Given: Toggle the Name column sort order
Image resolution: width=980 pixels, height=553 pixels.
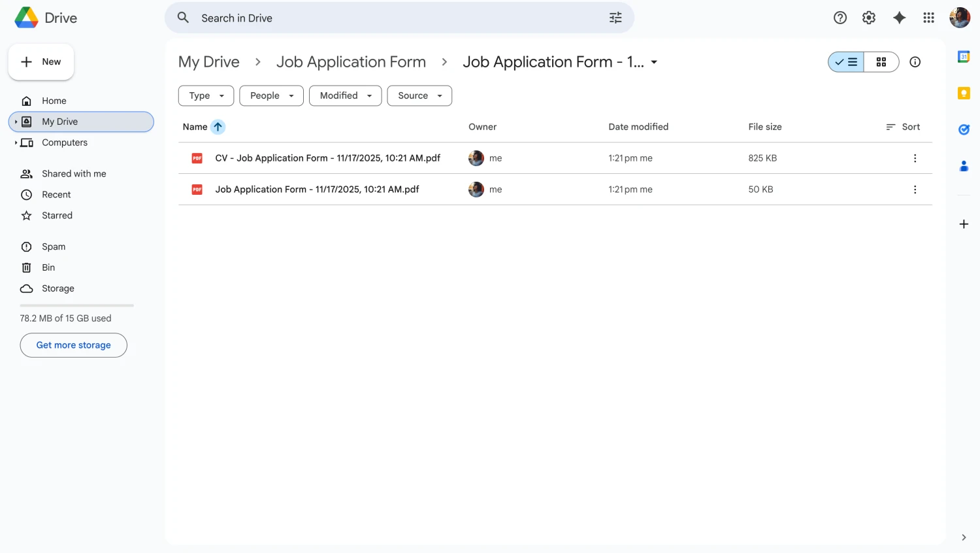Looking at the screenshot, I should point(218,127).
